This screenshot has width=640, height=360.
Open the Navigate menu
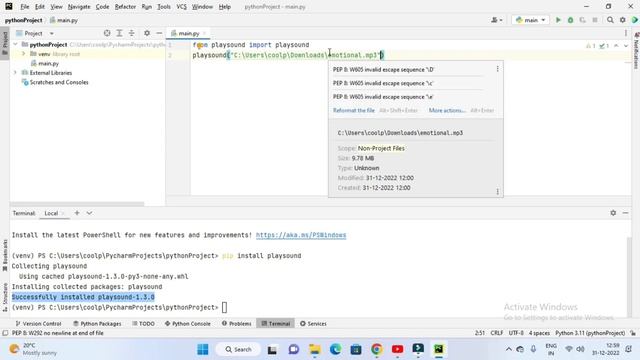pos(79,7)
